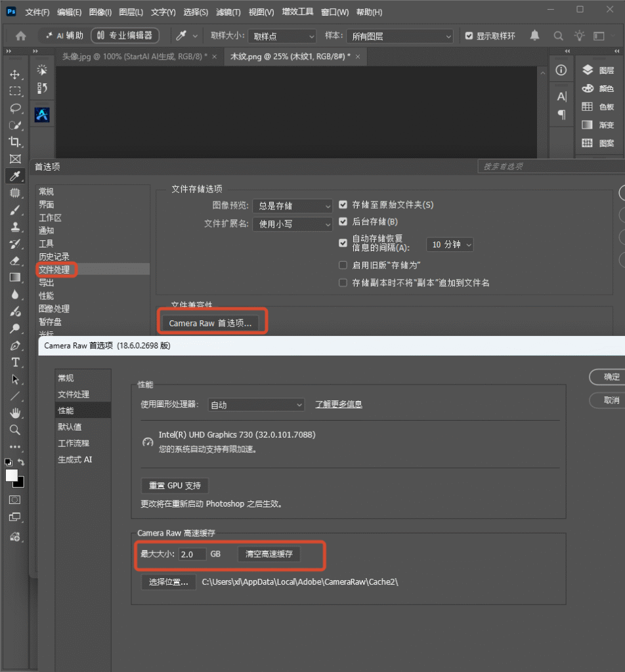This screenshot has width=625, height=672.
Task: Enable 启用旧版"存储为" checkbox
Action: (343, 265)
